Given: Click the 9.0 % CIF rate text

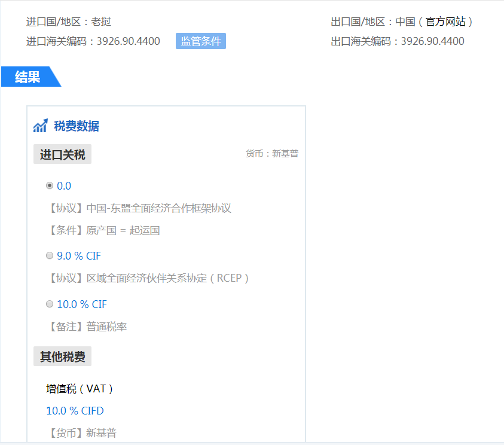Looking at the screenshot, I should (79, 256).
